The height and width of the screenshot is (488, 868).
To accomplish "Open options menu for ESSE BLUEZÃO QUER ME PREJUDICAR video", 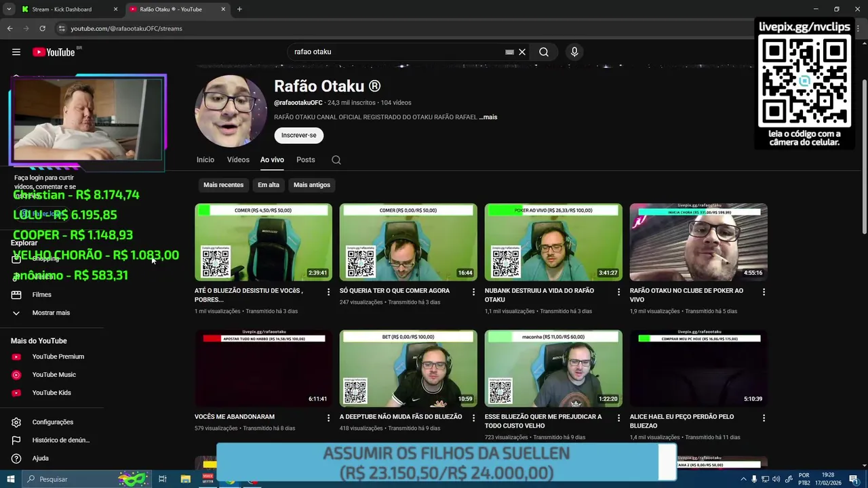I will [618, 418].
